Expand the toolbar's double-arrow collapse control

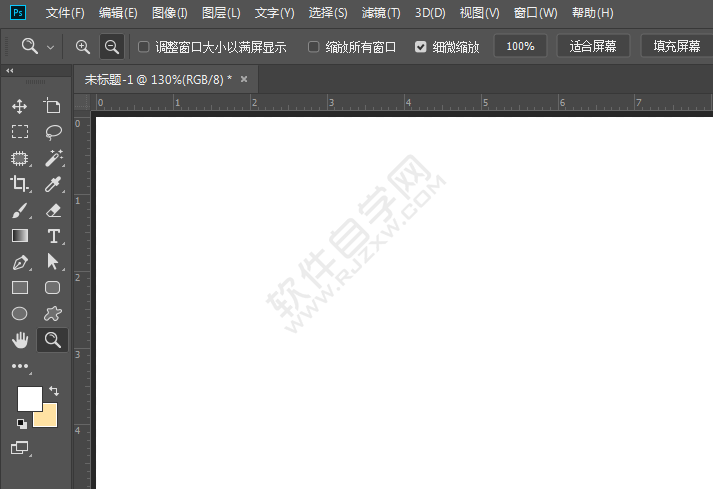pyautogui.click(x=10, y=71)
